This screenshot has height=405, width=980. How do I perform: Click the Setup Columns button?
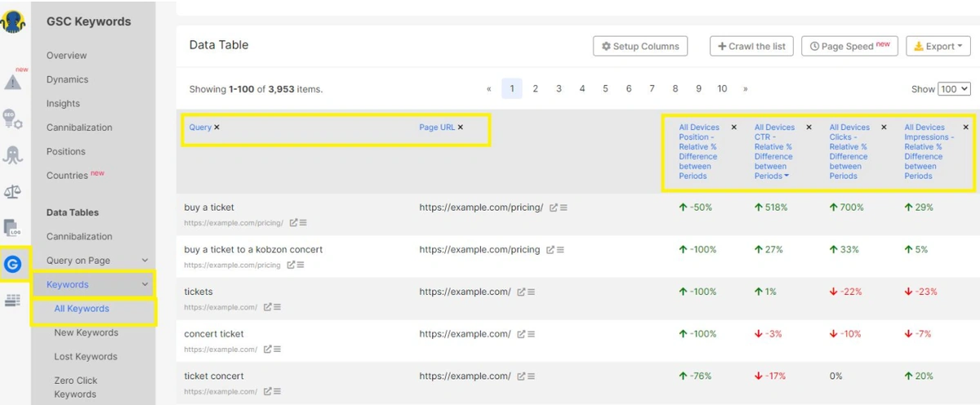pyautogui.click(x=640, y=47)
